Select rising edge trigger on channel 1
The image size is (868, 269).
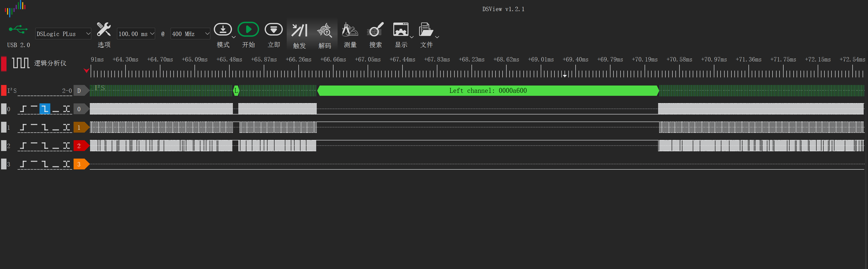click(x=23, y=127)
